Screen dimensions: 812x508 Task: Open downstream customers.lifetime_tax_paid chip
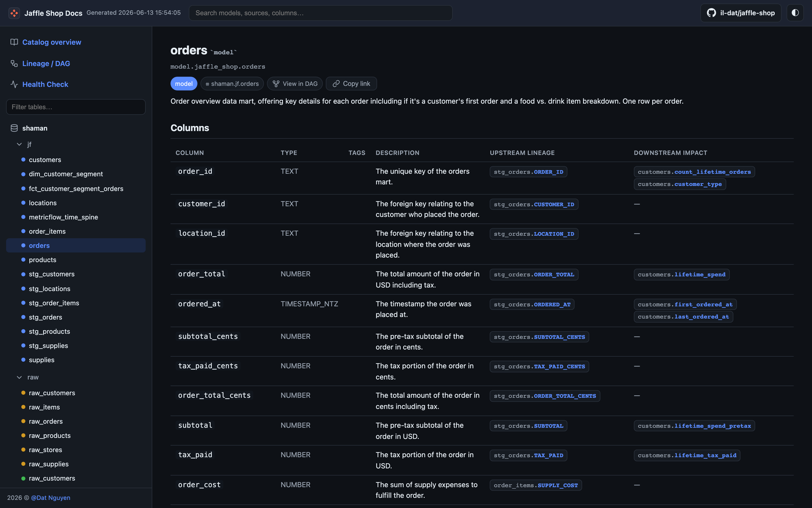(x=687, y=455)
